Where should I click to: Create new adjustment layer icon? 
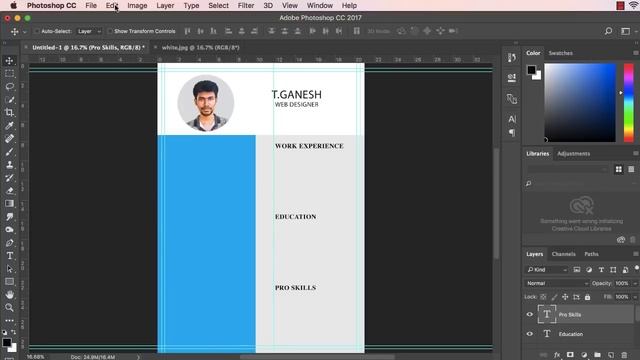click(584, 355)
